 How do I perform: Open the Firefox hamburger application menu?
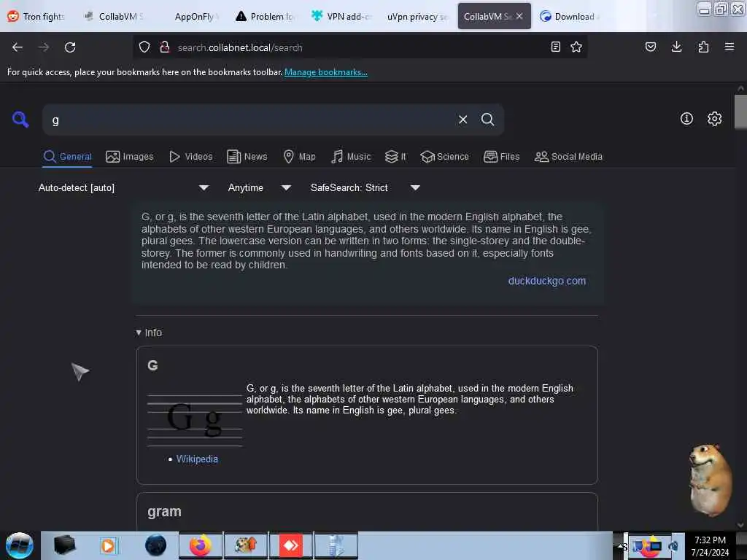(729, 47)
